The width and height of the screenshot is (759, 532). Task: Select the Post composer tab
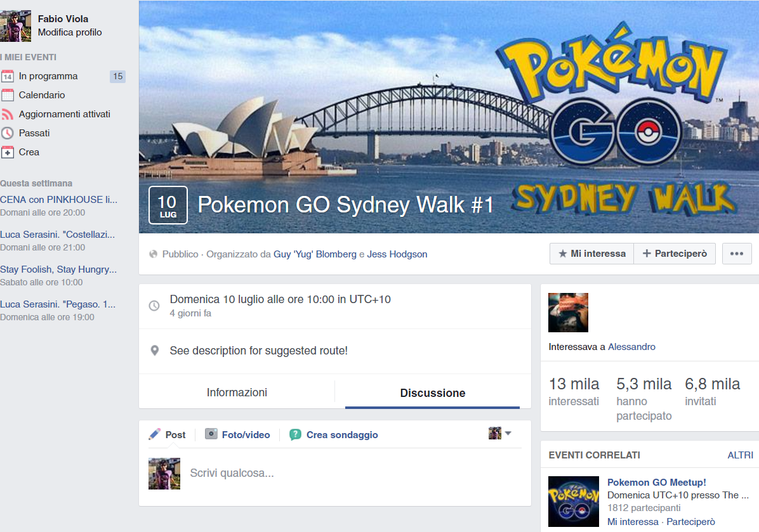click(x=168, y=435)
